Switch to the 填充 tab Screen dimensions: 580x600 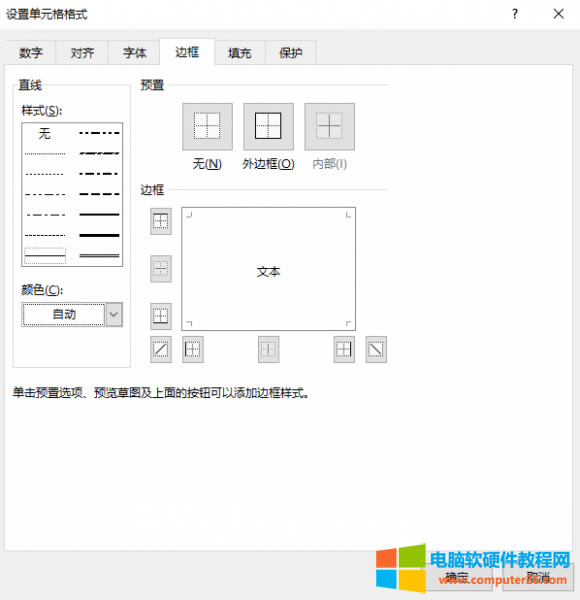pos(239,52)
